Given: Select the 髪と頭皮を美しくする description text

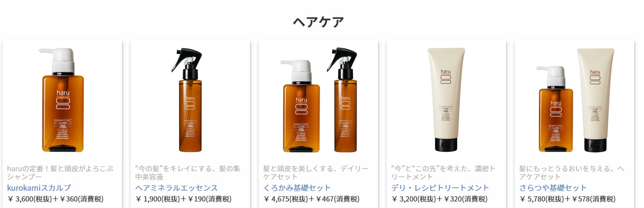Looking at the screenshot, I should point(316,172).
